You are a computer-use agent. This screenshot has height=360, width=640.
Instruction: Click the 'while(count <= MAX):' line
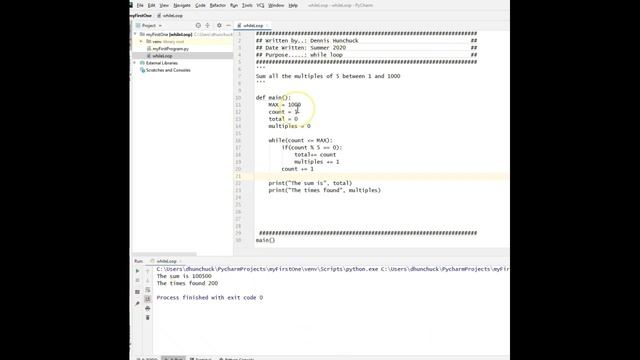point(300,140)
